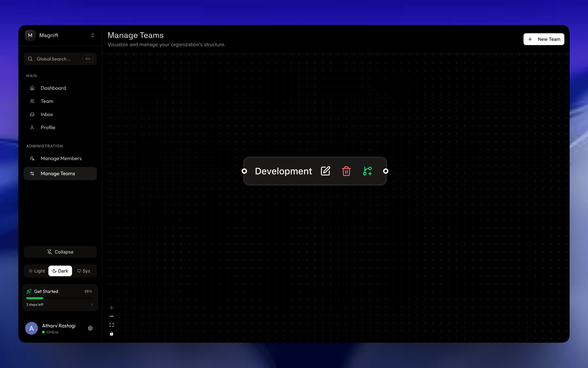588x368 pixels.
Task: Add a sub-team with the green branch icon
Action: [367, 171]
